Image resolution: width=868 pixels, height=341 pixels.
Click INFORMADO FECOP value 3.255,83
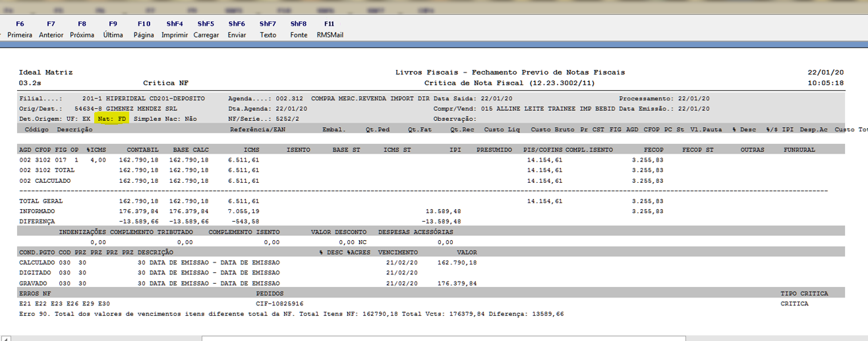pos(647,211)
